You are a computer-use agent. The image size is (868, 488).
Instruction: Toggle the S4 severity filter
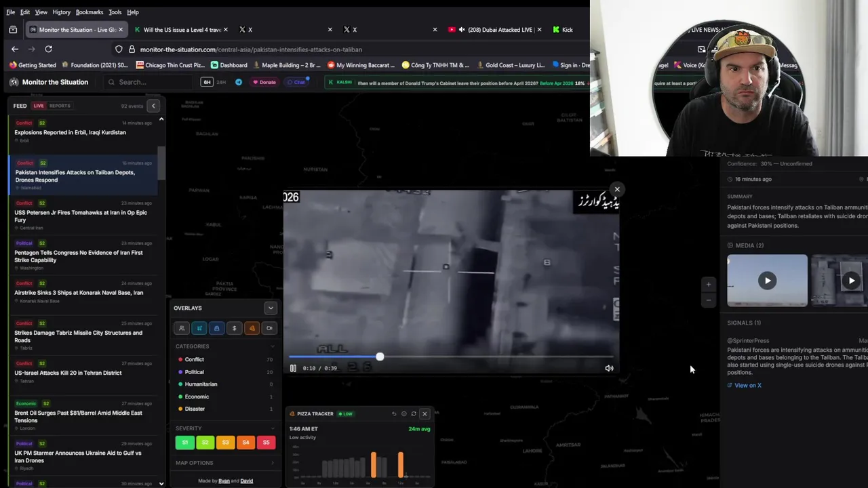coord(245,442)
